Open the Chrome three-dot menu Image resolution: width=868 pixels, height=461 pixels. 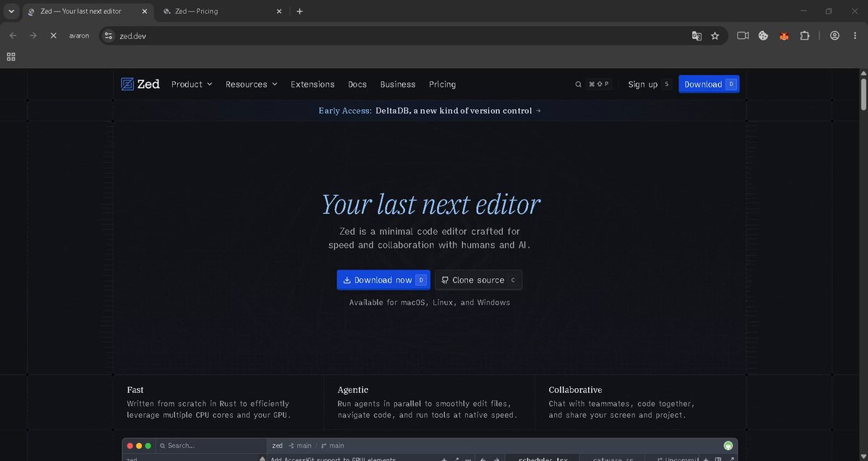855,35
